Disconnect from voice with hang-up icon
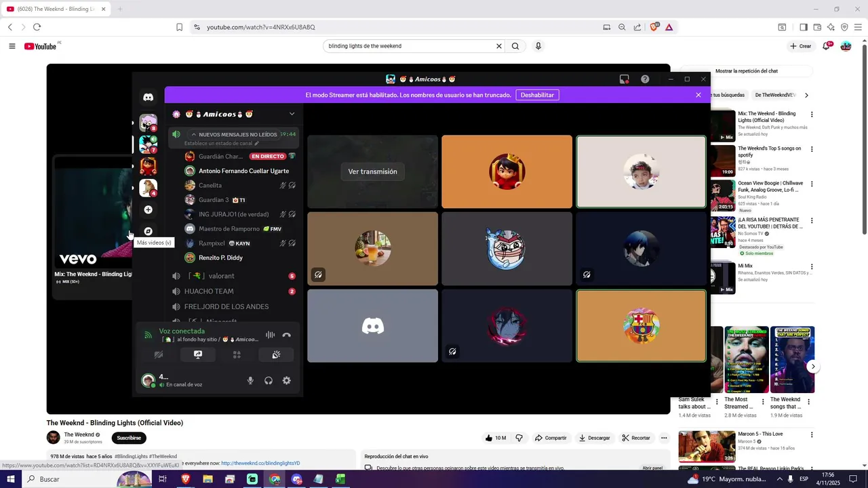Screen dimensions: 868x488 (x=286, y=335)
